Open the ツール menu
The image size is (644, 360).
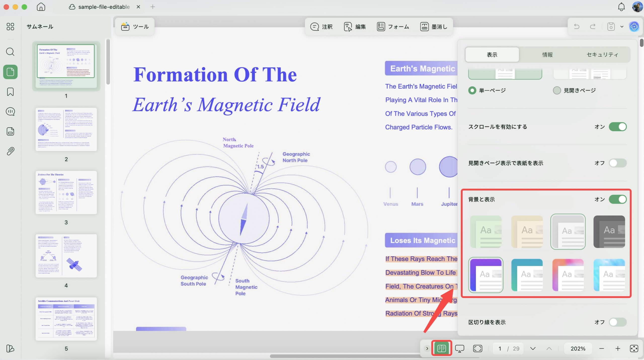coord(135,26)
